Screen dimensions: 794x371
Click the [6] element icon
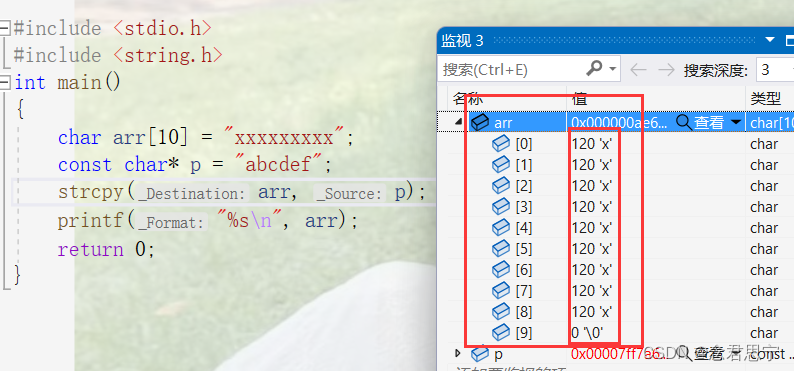[x=501, y=270]
